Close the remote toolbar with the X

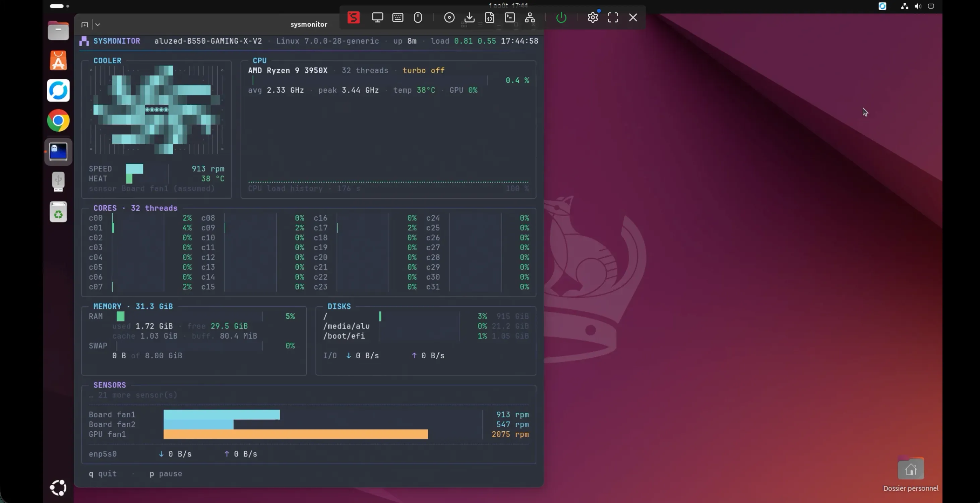click(x=633, y=17)
